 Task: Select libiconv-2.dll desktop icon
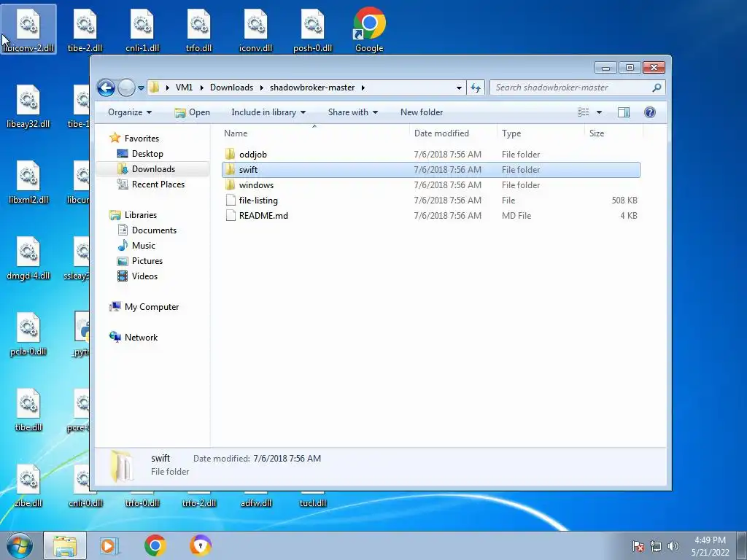(28, 29)
